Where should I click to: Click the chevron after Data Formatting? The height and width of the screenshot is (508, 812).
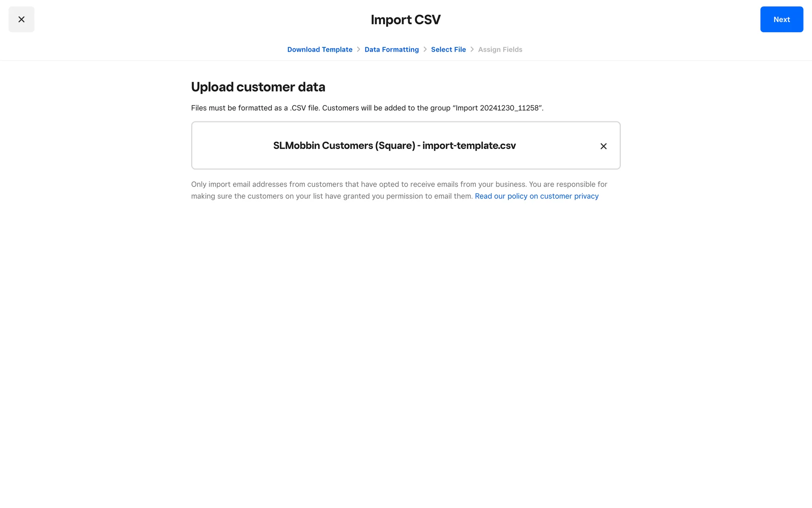tap(425, 50)
